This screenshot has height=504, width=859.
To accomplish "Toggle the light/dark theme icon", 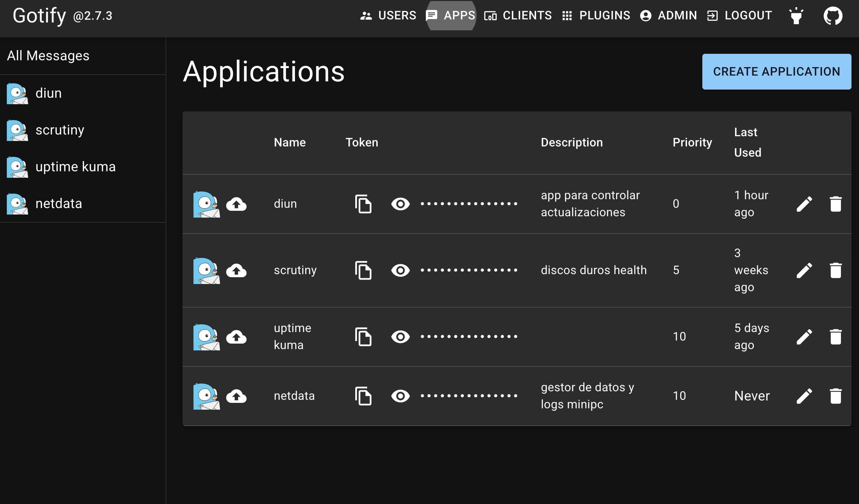I will pyautogui.click(x=796, y=16).
